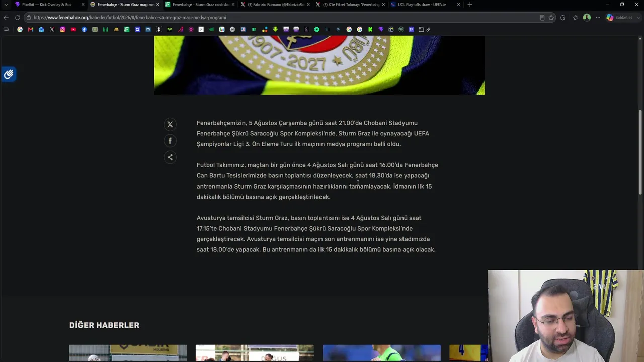Open the generic share icon beside article
The width and height of the screenshot is (644, 362).
click(x=170, y=157)
